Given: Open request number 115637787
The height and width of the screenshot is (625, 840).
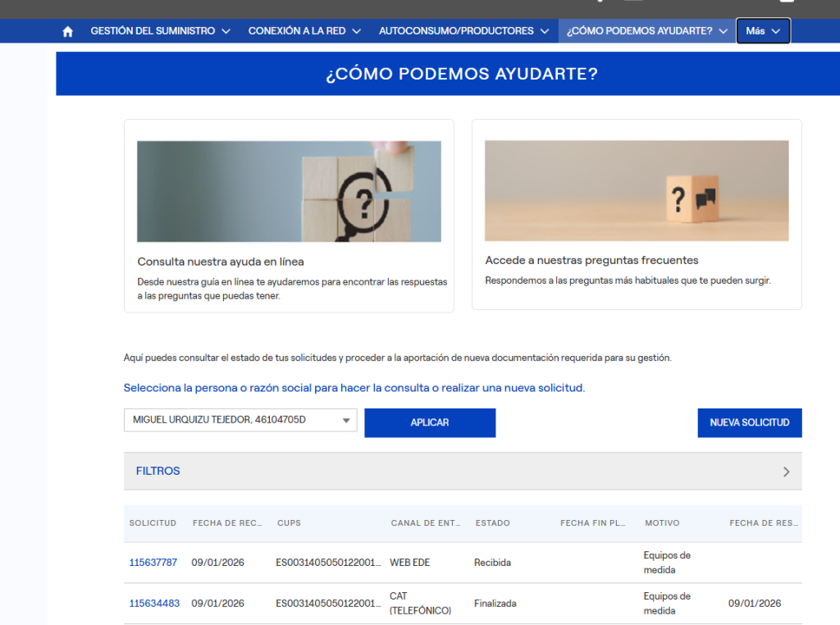Looking at the screenshot, I should (x=153, y=563).
